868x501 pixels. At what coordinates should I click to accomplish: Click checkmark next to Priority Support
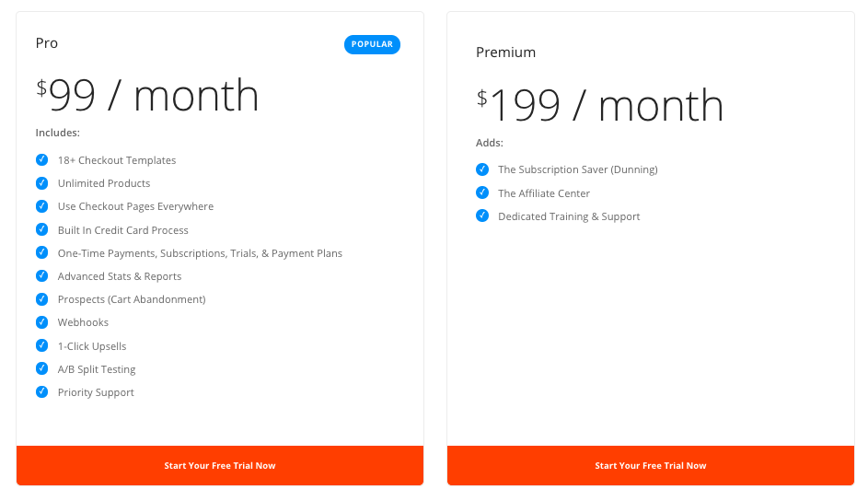pos(42,392)
